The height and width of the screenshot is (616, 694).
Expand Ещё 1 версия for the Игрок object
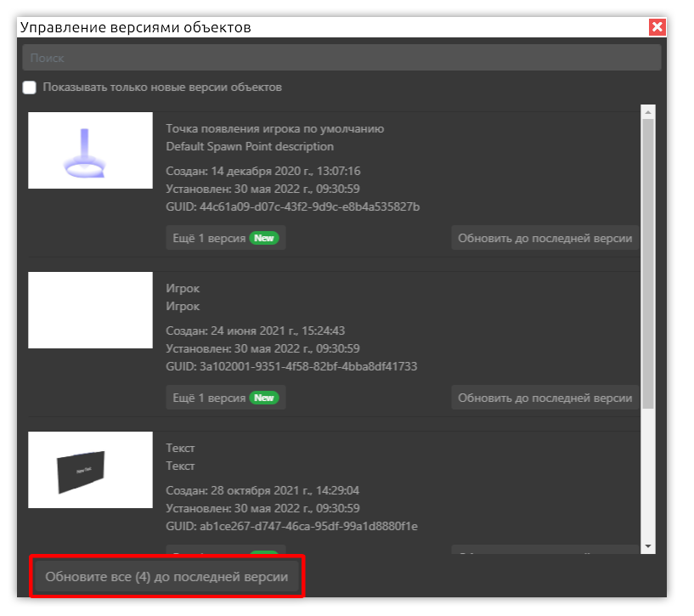point(209,398)
